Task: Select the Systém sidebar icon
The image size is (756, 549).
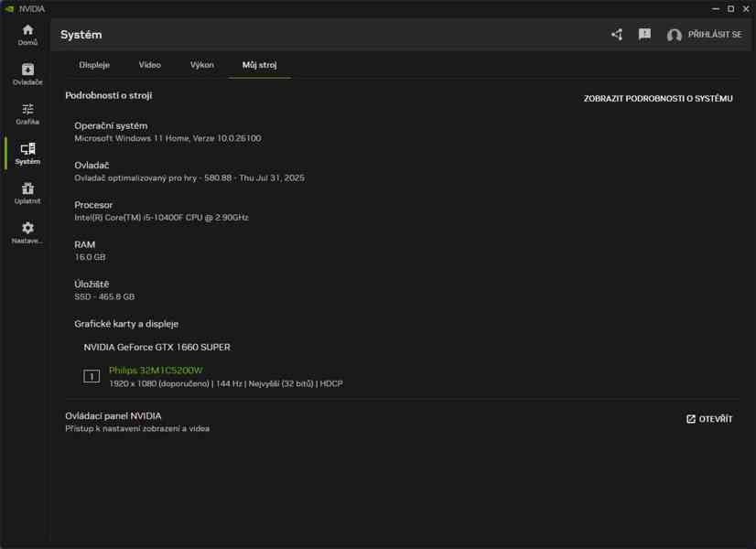Action: coord(27,154)
